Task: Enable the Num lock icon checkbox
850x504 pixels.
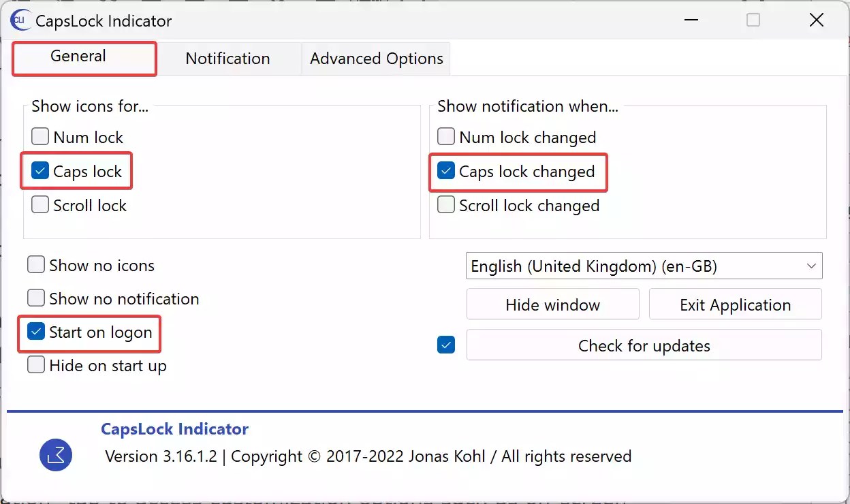Action: click(40, 136)
